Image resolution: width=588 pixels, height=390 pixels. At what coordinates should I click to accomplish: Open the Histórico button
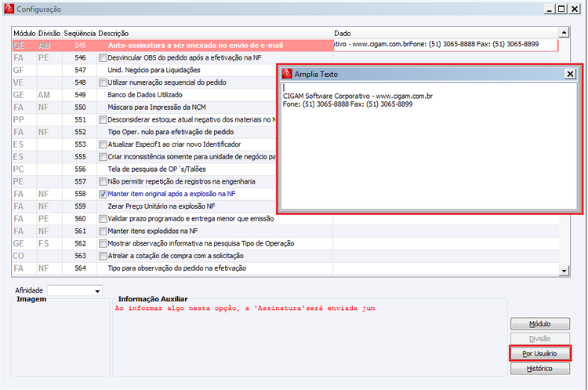tap(539, 369)
